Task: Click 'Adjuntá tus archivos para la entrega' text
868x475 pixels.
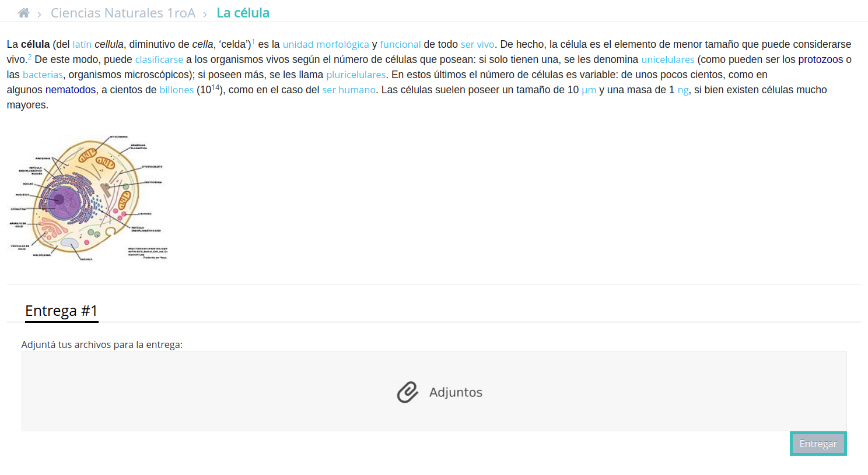Action: [102, 344]
